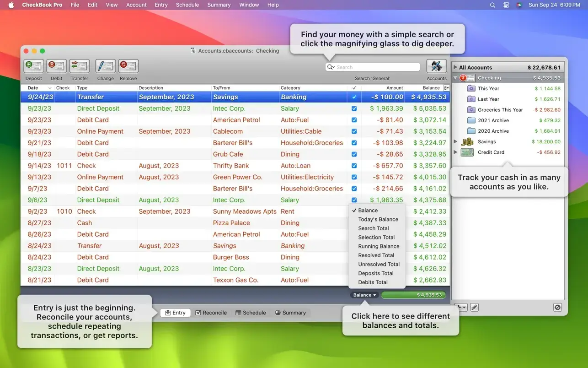The height and width of the screenshot is (368, 588).
Task: Open the Accounts panel icon
Action: tap(436, 66)
